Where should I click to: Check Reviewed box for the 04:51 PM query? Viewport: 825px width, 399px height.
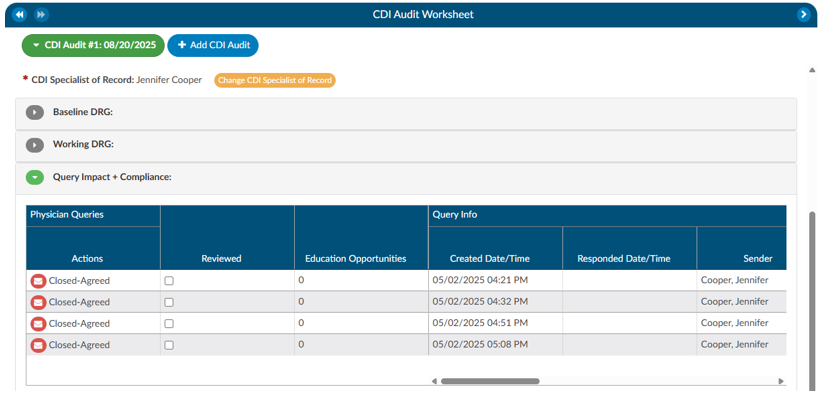coord(169,324)
